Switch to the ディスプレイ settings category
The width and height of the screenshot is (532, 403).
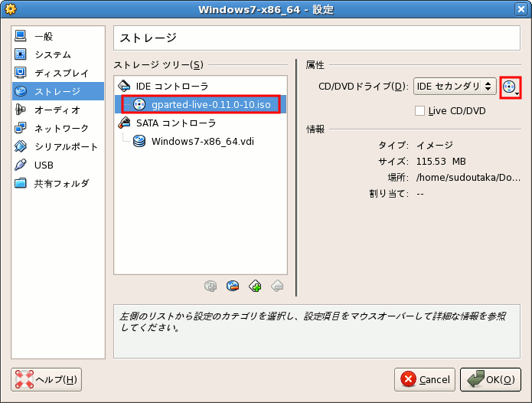[x=61, y=73]
